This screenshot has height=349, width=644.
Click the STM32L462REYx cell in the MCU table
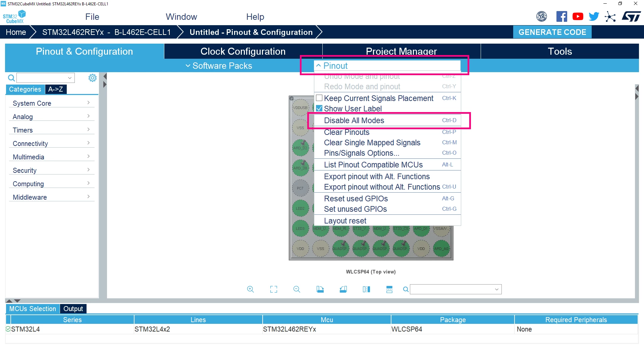(327, 329)
